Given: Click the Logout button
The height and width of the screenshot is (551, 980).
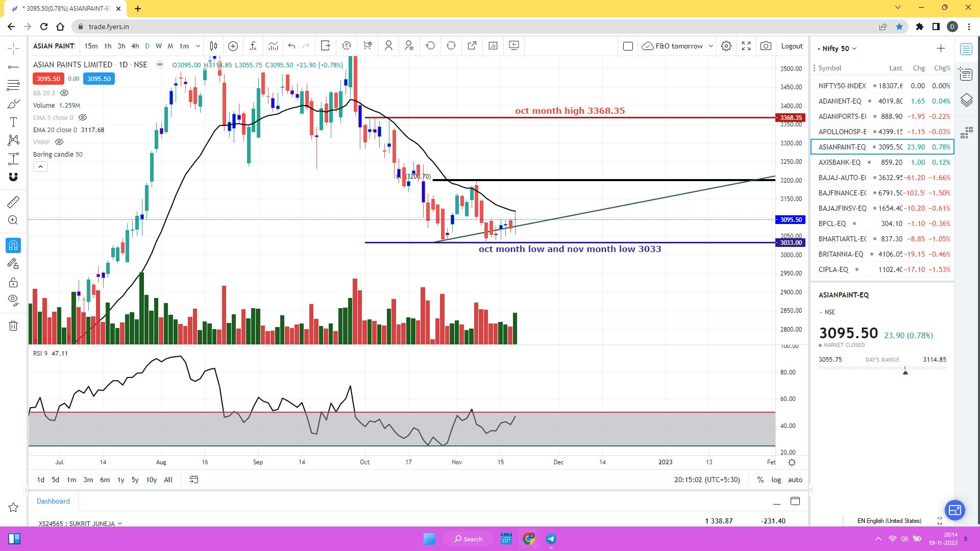Looking at the screenshot, I should coord(792,46).
